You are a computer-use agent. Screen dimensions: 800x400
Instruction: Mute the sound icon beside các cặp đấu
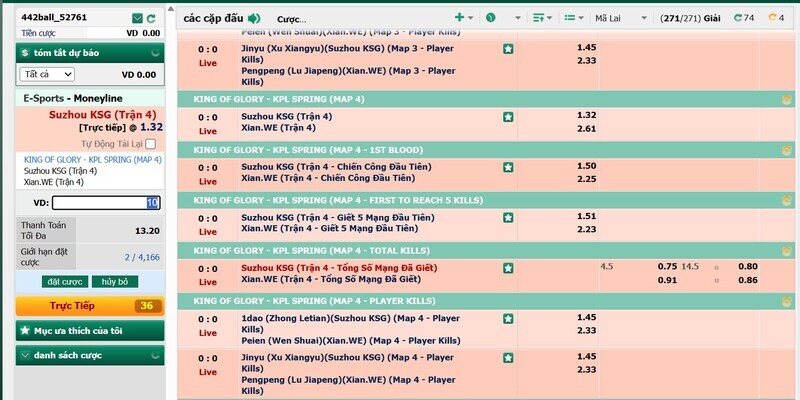pos(254,19)
